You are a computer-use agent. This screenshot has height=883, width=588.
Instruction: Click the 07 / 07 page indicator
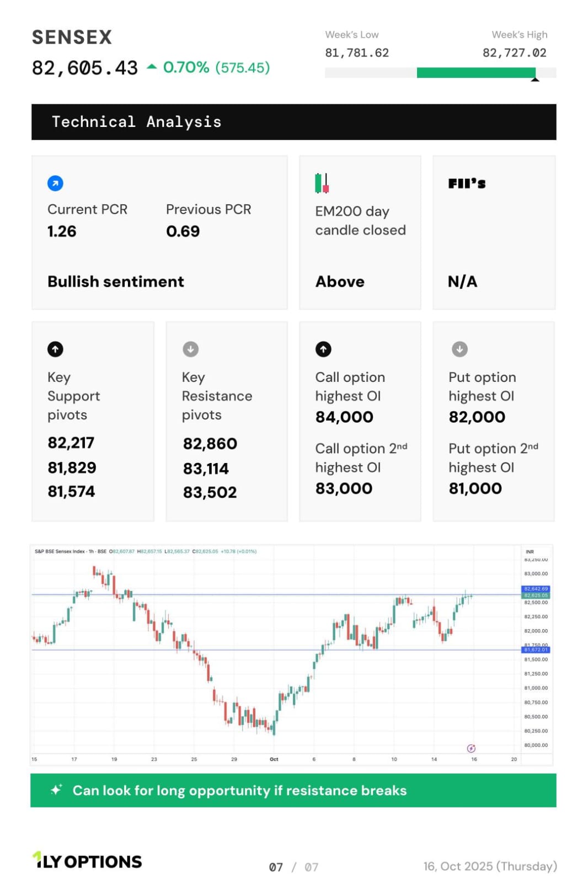click(x=293, y=867)
